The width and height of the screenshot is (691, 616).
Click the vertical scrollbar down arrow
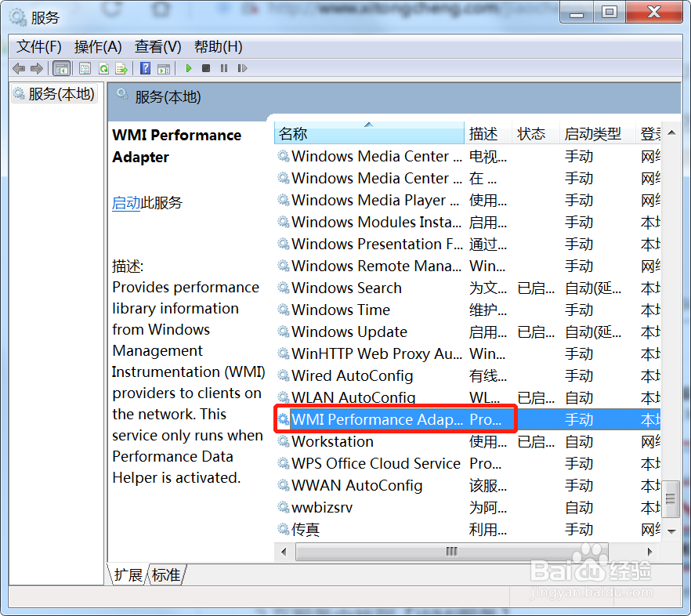671,531
